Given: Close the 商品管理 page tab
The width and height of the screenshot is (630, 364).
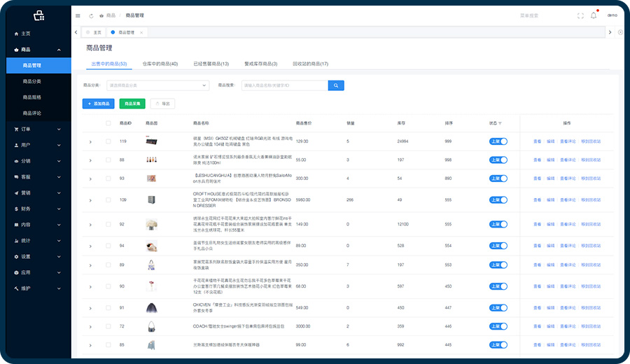Looking at the screenshot, I should (x=141, y=32).
